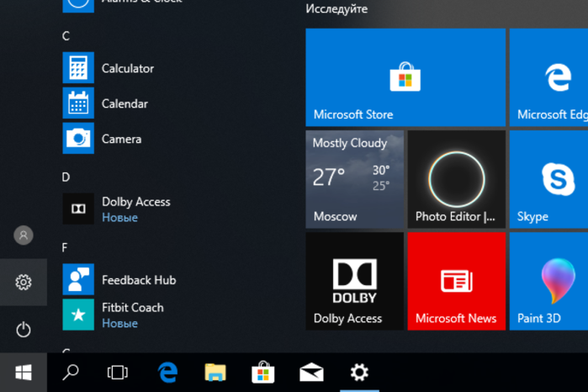The width and height of the screenshot is (588, 392).
Task: Switch to Settings gear on taskbar
Action: click(x=359, y=373)
